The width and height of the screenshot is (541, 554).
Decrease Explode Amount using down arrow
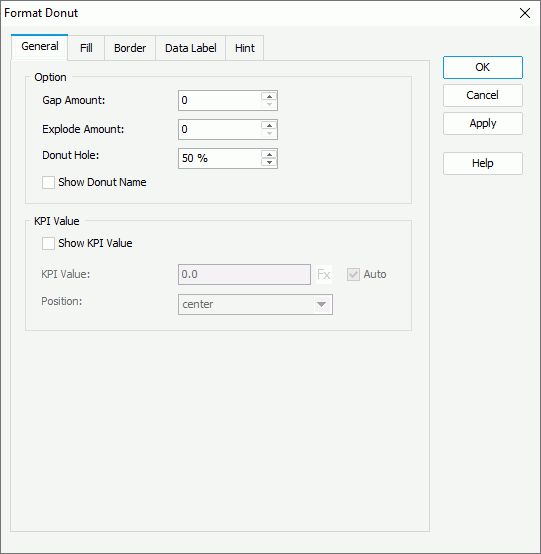coord(269,134)
